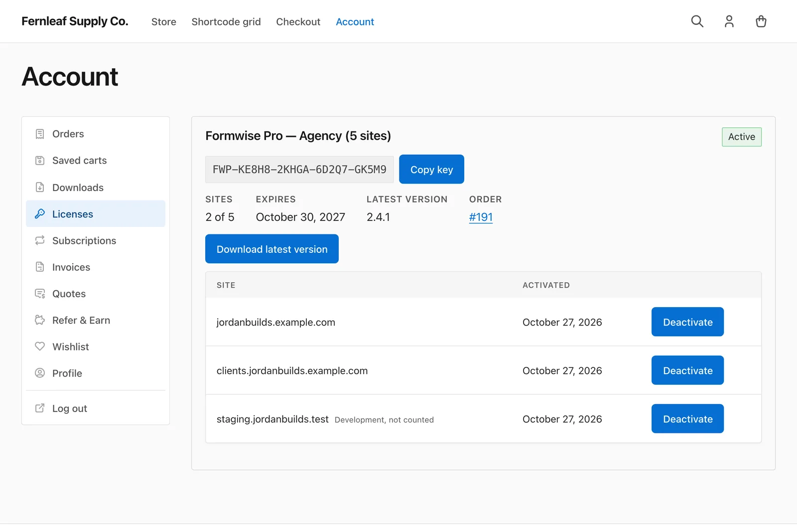
Task: Open Profile in the sidebar
Action: coord(96,373)
